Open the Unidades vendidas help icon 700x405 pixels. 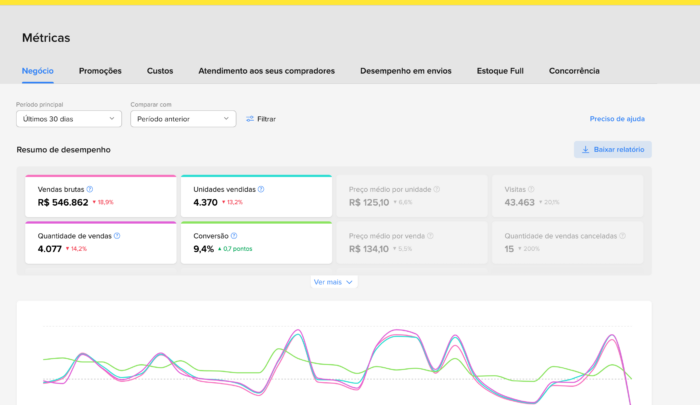(x=261, y=189)
